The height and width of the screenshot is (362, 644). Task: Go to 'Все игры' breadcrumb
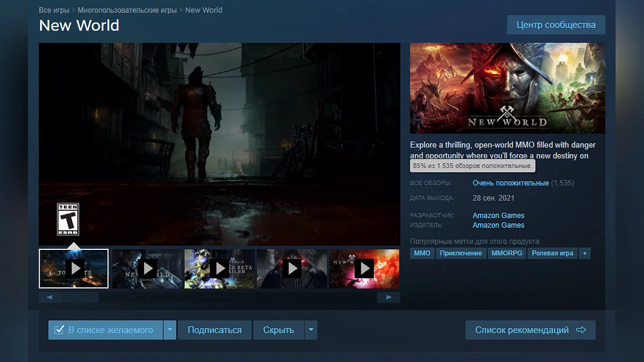pyautogui.click(x=54, y=10)
